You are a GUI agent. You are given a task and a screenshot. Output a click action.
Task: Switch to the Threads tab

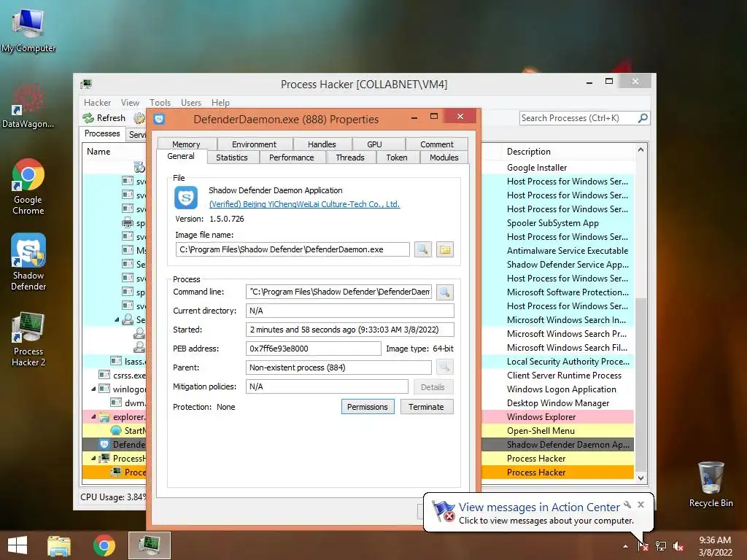click(350, 157)
